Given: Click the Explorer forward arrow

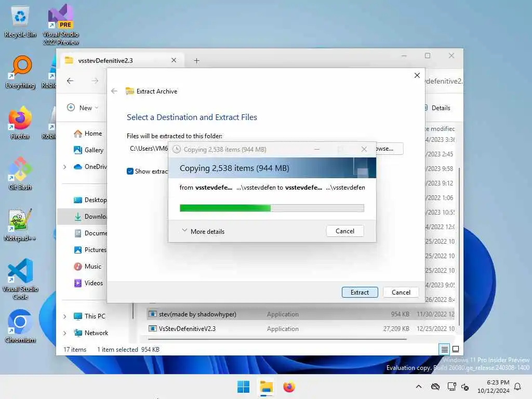Looking at the screenshot, I should coord(95,81).
